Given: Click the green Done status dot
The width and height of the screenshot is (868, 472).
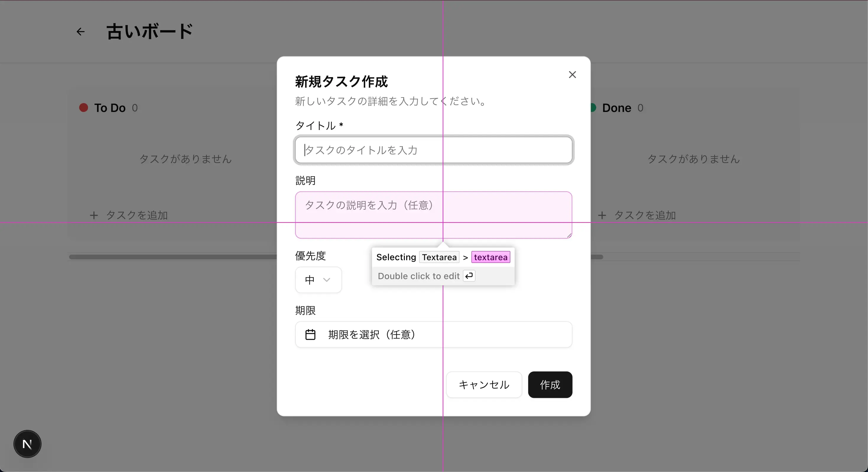Looking at the screenshot, I should 593,108.
